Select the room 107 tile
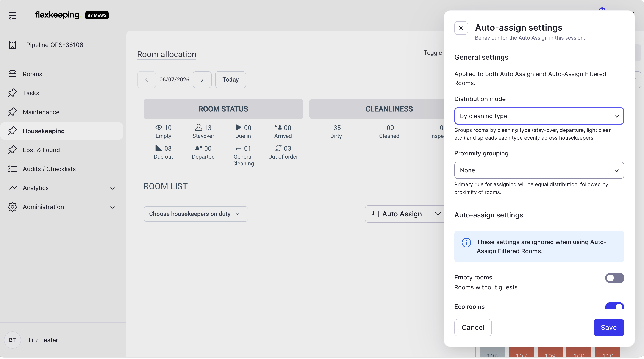Screen dimensions: 644x359 coord(521,353)
